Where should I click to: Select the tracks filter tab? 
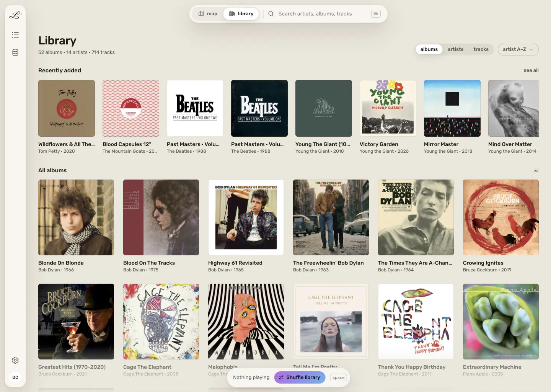pyautogui.click(x=481, y=49)
